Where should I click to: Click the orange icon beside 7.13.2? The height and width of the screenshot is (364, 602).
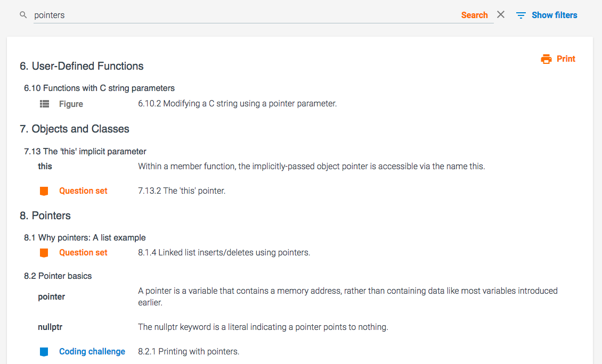tap(44, 191)
